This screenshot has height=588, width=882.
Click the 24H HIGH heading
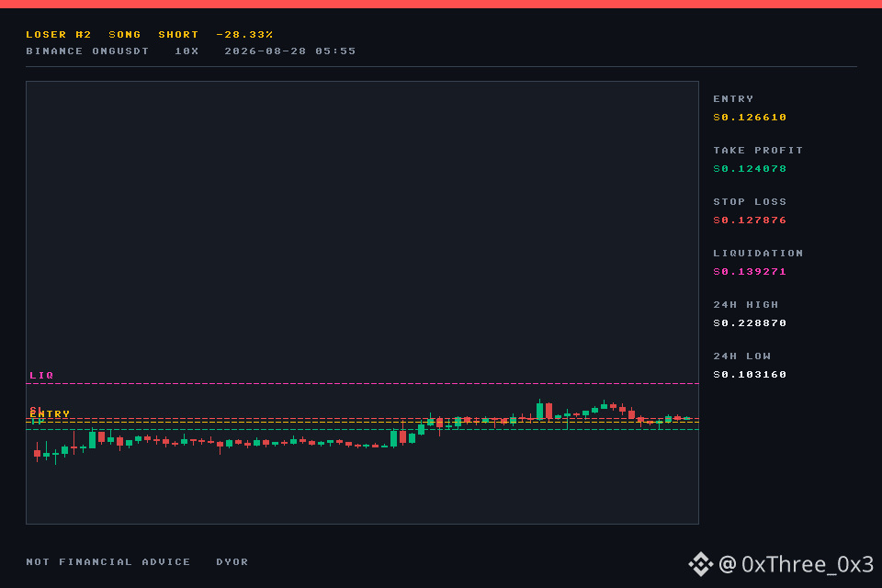pos(746,305)
